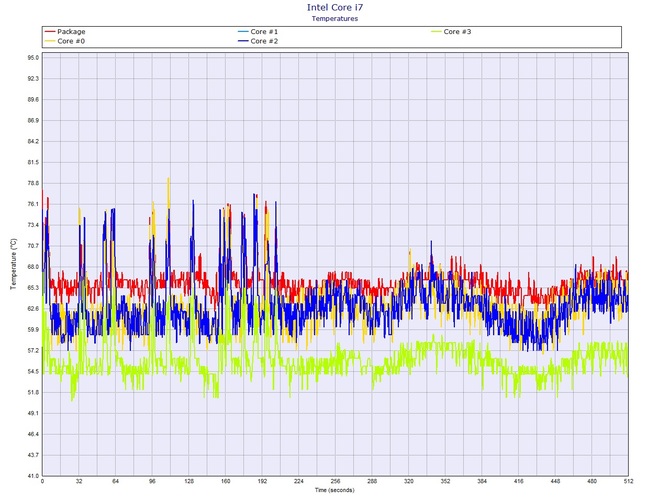The width and height of the screenshot is (670, 502).
Task: Click the Core #3 legend entry
Action: (451, 32)
